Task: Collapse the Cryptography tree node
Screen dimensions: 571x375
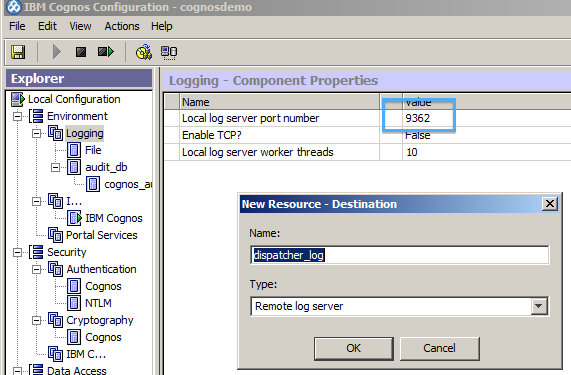Action: point(36,320)
